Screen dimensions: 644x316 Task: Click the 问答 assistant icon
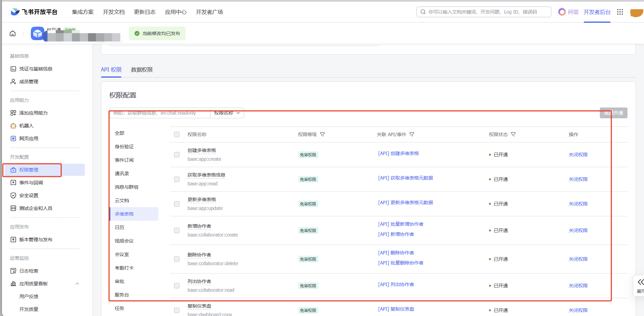[x=562, y=12]
